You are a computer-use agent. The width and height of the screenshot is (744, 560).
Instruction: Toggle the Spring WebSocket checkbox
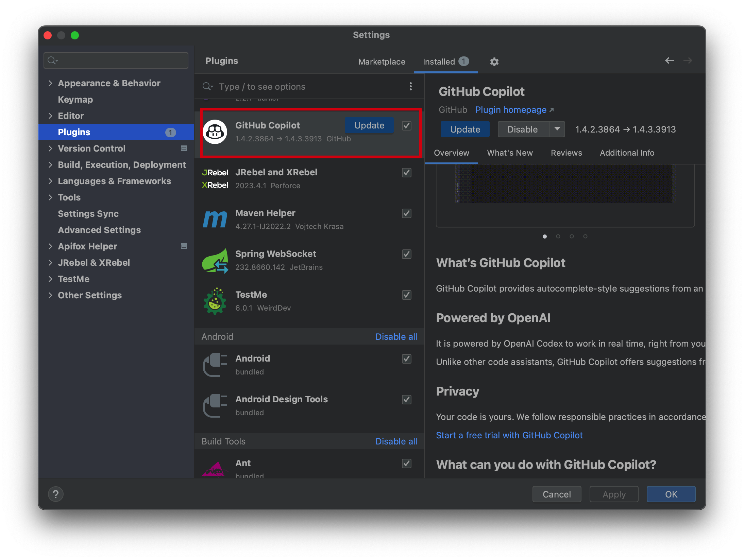407,254
